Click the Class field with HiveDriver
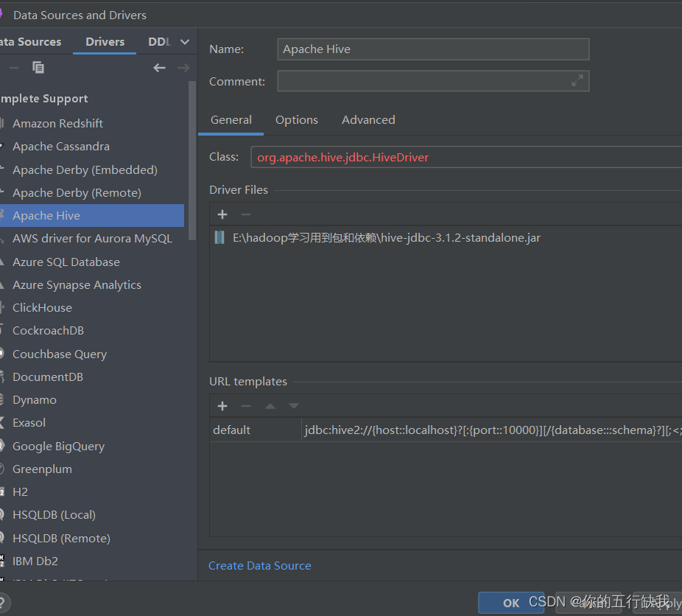Screen dimensions: 682x616 click(466, 157)
